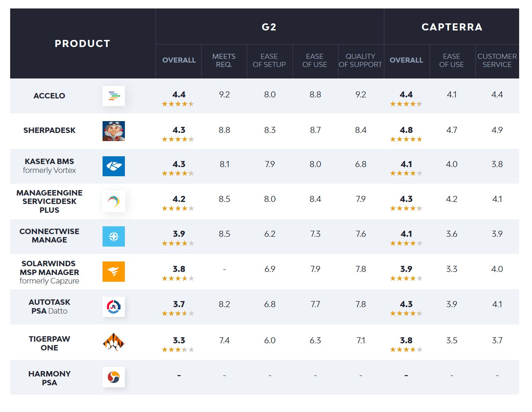Viewport: 532px width, 412px height.
Task: Click the Harmony PSA logo icon
Action: click(x=114, y=377)
